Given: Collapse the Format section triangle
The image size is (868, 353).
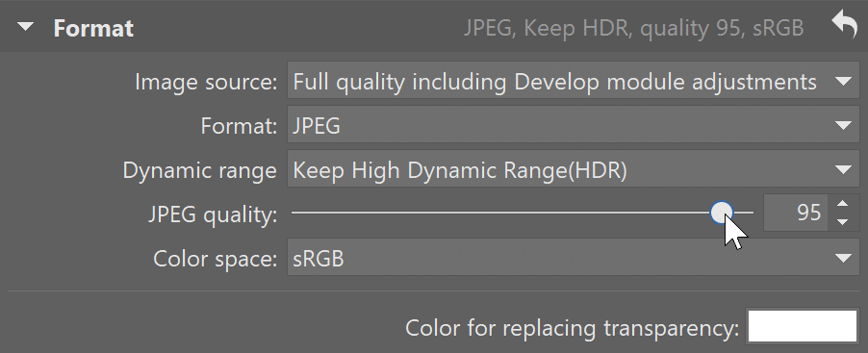Looking at the screenshot, I should 25,27.
